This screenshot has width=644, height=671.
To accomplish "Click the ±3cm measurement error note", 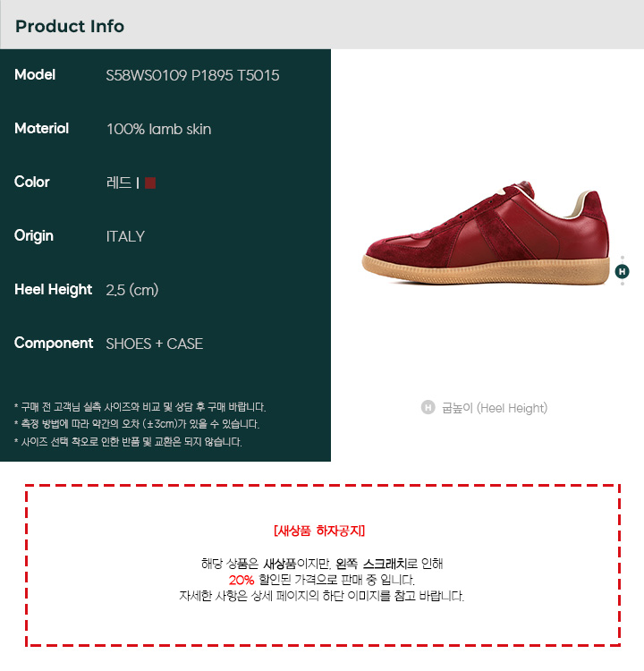I will click(x=137, y=424).
